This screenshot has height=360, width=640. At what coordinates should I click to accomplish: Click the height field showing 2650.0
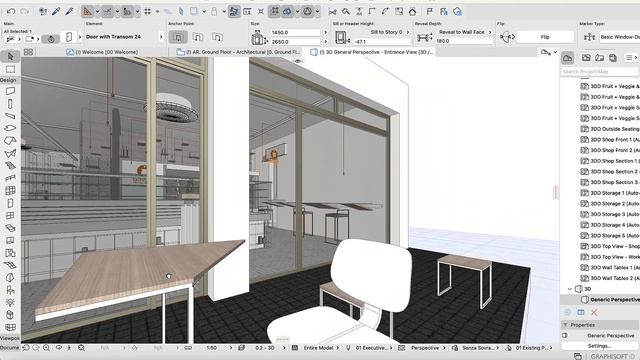pyautogui.click(x=296, y=42)
